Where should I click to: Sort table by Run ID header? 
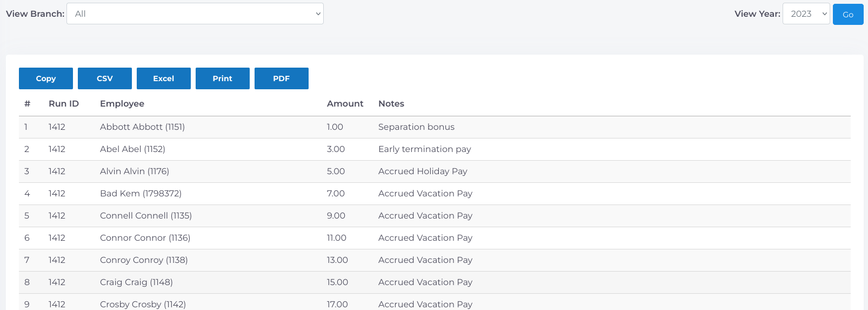(64, 104)
